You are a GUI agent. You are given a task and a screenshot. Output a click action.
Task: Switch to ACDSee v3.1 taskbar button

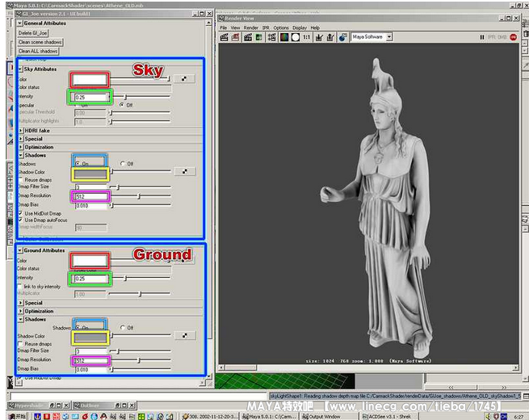pos(388,416)
